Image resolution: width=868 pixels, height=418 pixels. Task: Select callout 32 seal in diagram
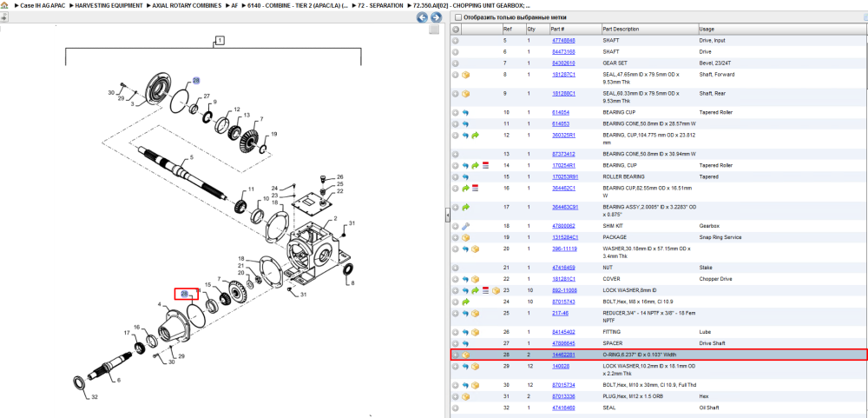click(x=95, y=397)
